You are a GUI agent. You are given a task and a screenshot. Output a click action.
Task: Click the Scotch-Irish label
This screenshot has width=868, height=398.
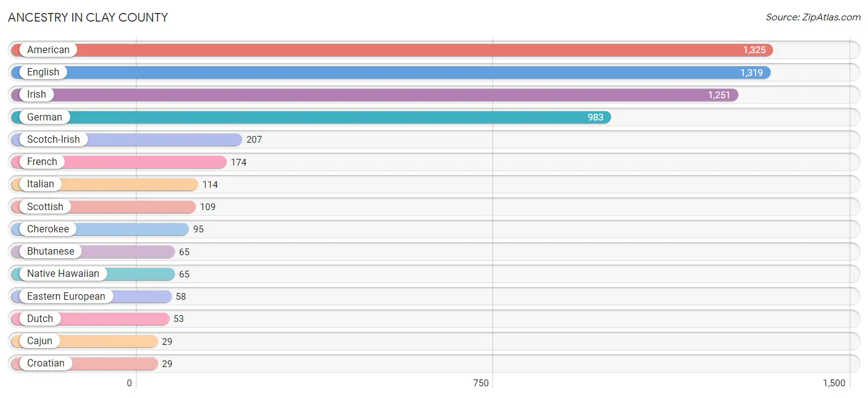[54, 140]
